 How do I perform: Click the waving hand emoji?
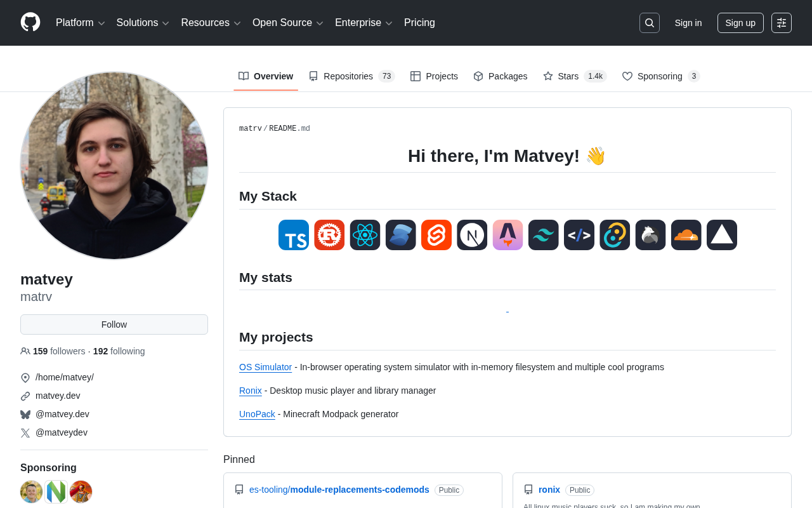point(596,156)
